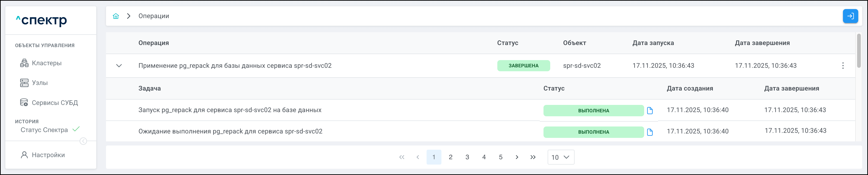The height and width of the screenshot is (175, 868).
Task: Click the home breadcrumb icon
Action: click(x=116, y=16)
